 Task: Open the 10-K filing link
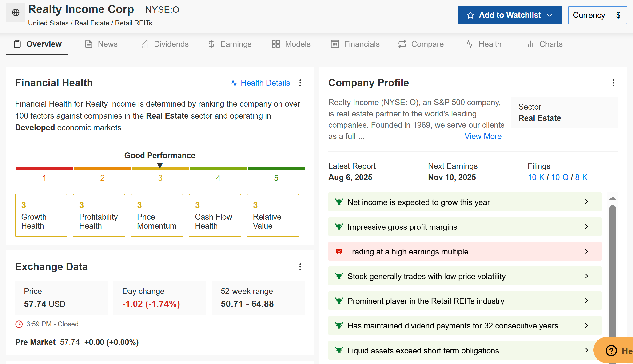pyautogui.click(x=536, y=177)
